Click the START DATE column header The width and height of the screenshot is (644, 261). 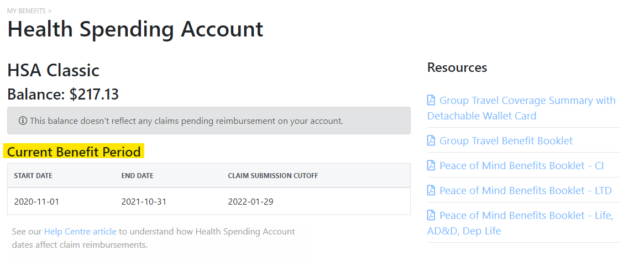click(x=33, y=176)
